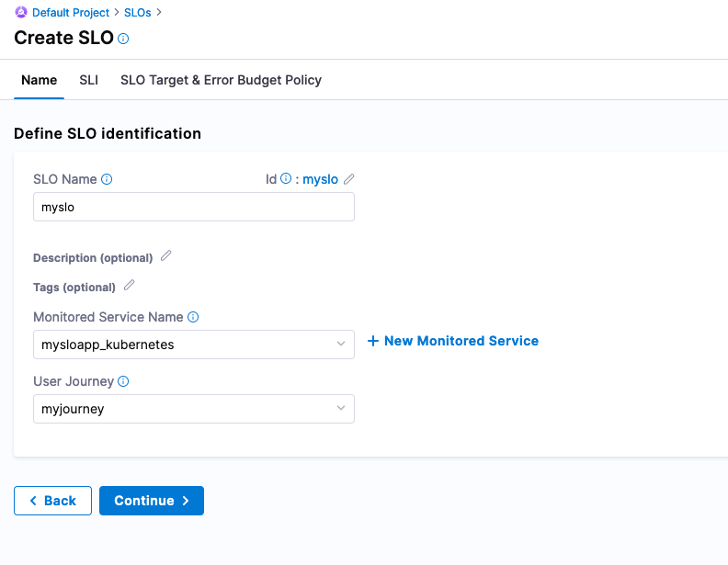
Task: Edit the SLO Id pencil icon
Action: pos(349,179)
